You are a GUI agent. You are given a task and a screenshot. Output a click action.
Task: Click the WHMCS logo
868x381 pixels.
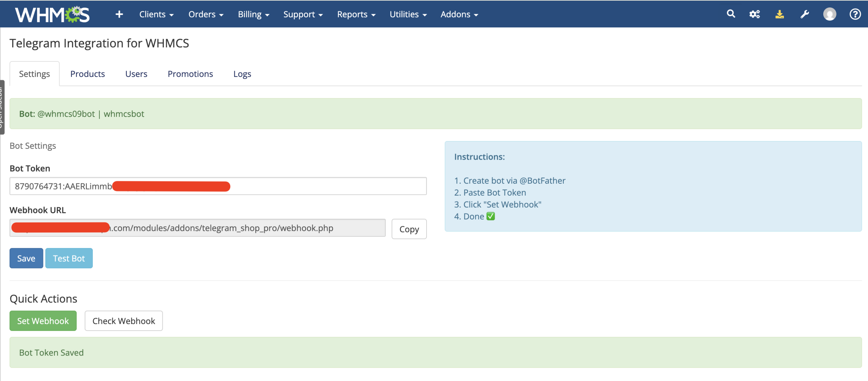53,14
